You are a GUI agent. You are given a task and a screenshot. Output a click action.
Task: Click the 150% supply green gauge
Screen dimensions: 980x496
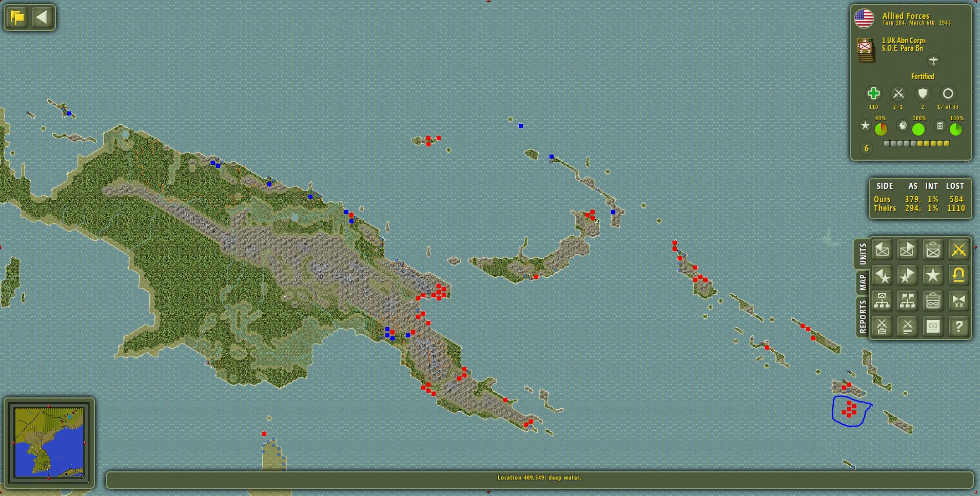pyautogui.click(x=955, y=129)
